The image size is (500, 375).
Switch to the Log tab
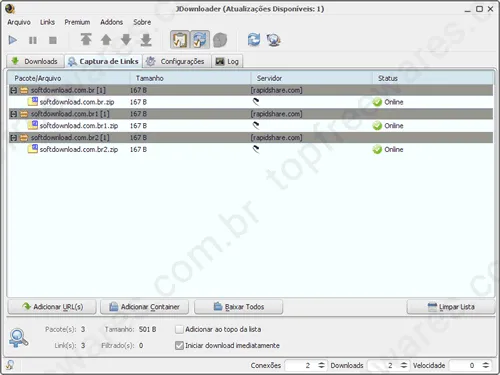pos(227,61)
